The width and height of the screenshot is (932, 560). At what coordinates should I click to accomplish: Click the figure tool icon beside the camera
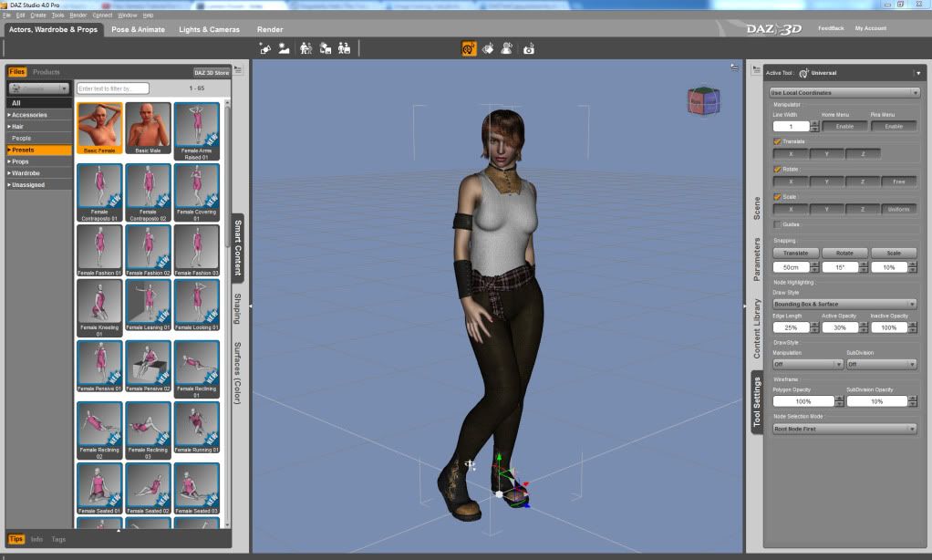click(507, 48)
